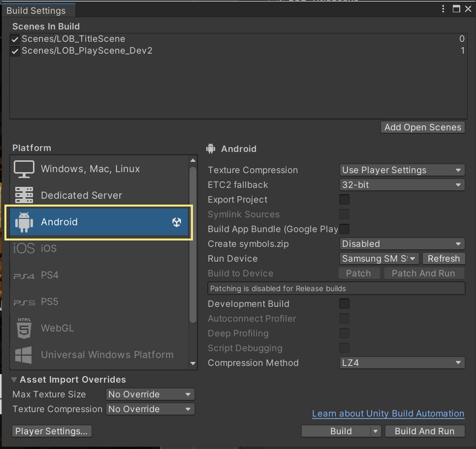
Task: Open the window's three-dot options menu
Action: 443,9
